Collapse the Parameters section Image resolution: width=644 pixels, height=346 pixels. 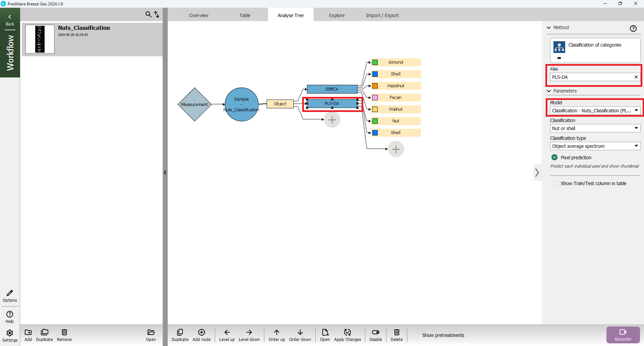click(549, 91)
